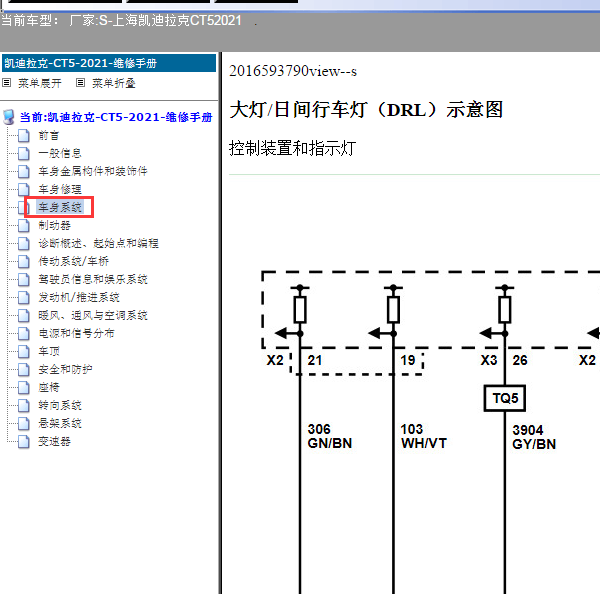Screen dimensions: 600x594
Task: Click the page icon next to 车顶
Action: tap(24, 351)
